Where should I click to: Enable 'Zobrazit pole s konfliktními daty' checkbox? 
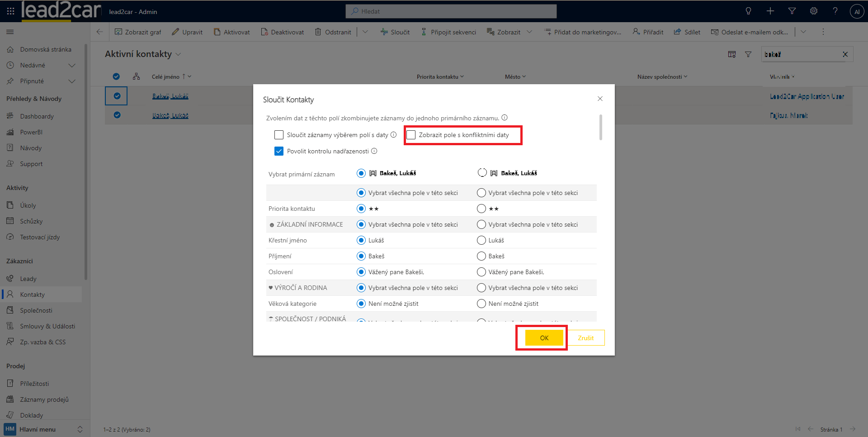pos(411,135)
